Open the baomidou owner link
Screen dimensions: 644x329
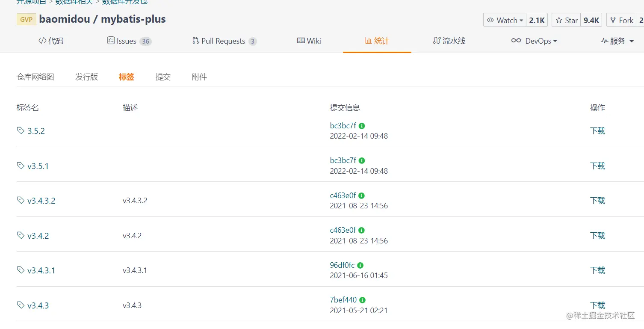click(x=64, y=20)
